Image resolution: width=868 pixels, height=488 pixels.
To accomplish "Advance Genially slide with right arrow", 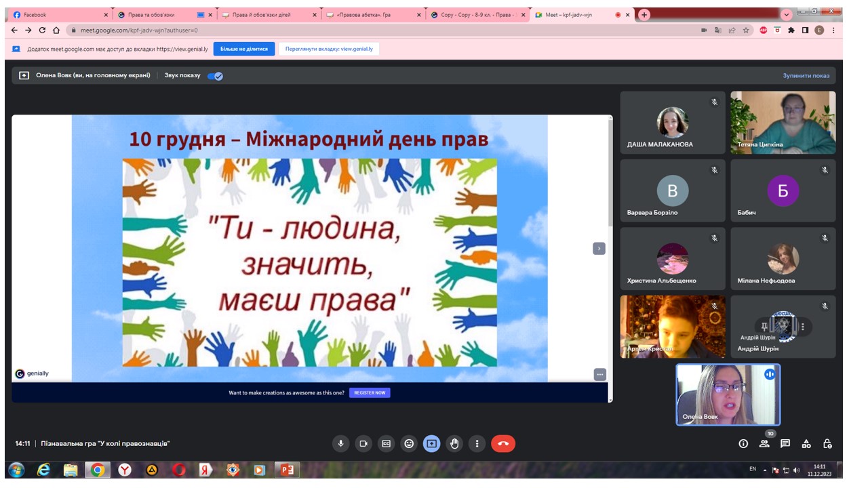I will 599,249.
